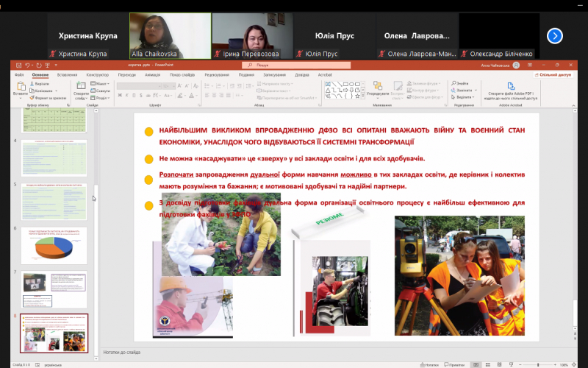Click the Undo arrow in title bar
Screen dimensions: 588x368
pyautogui.click(x=27, y=66)
